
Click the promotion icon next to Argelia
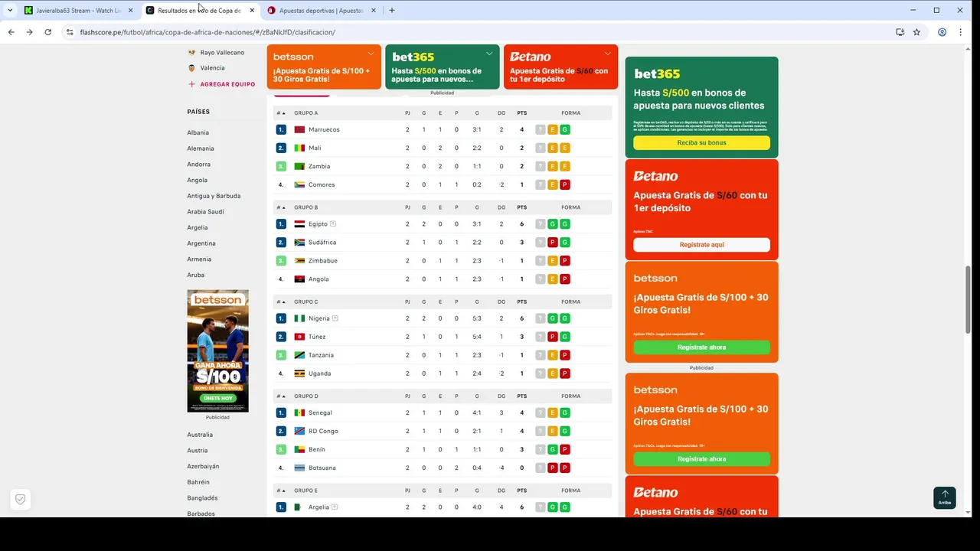pyautogui.click(x=335, y=507)
